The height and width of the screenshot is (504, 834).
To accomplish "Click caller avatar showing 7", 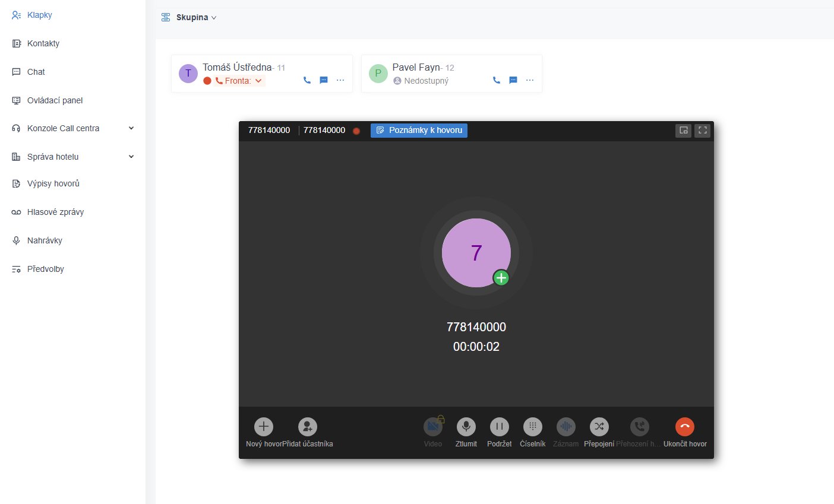I will coord(476,253).
